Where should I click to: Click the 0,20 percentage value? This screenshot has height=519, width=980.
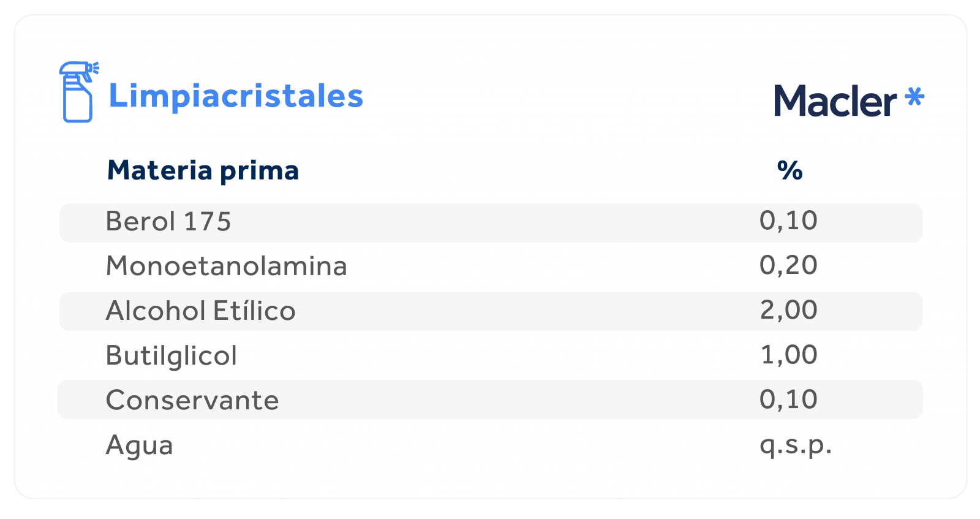788,265
